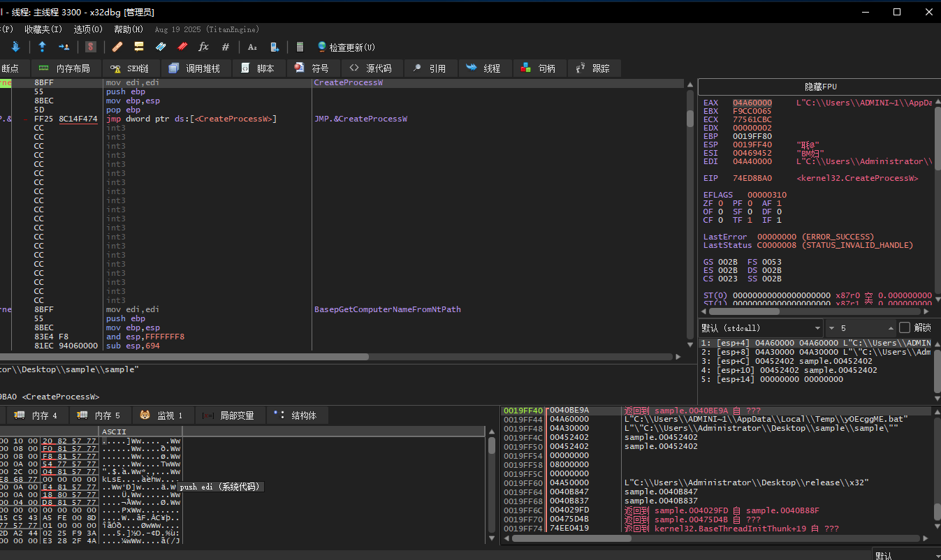Switch to the SEH链 tab
941x560 pixels.
(131, 68)
